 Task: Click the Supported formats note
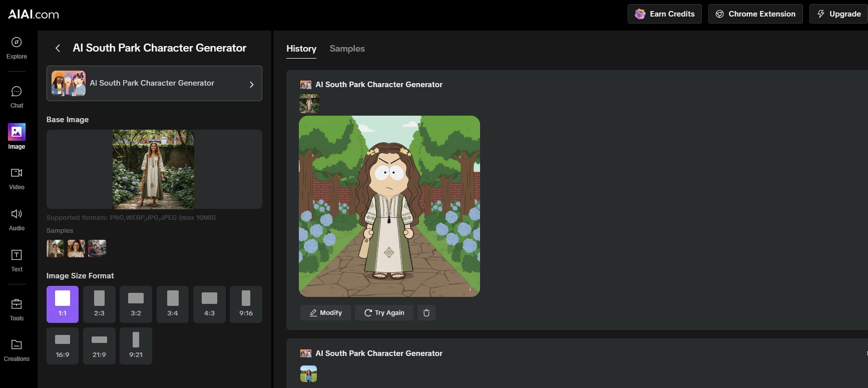(131, 218)
